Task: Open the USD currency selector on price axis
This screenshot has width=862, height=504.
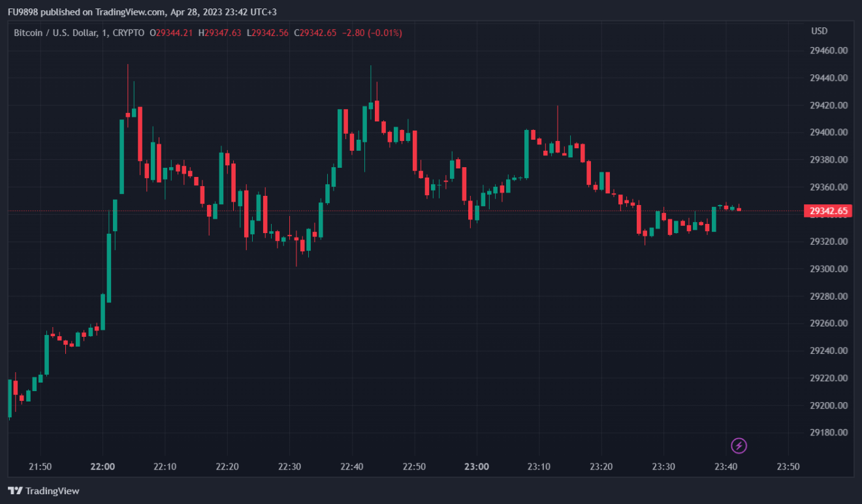Action: click(819, 31)
